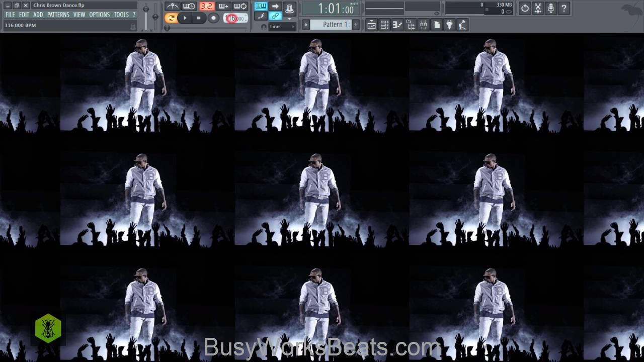Click the Pattern 1 name field
The height and width of the screenshot is (362, 644).
(x=331, y=25)
